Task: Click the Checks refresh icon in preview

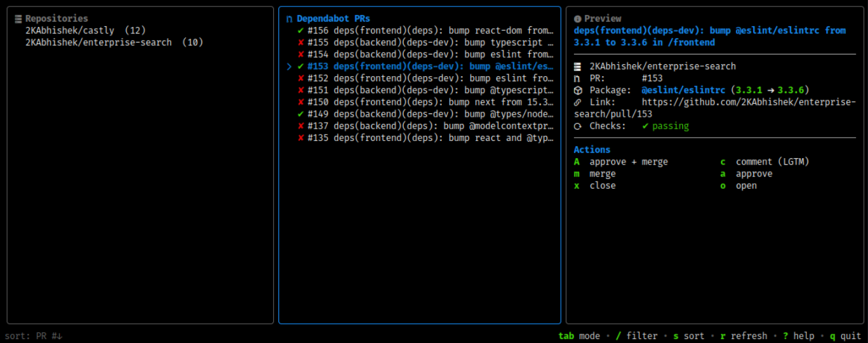Action: coord(577,126)
